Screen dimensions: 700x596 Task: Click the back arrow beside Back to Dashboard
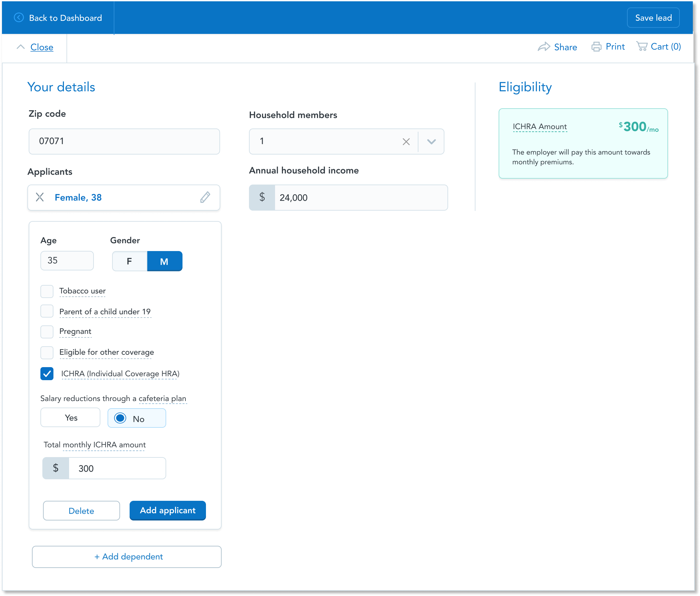pos(19,18)
